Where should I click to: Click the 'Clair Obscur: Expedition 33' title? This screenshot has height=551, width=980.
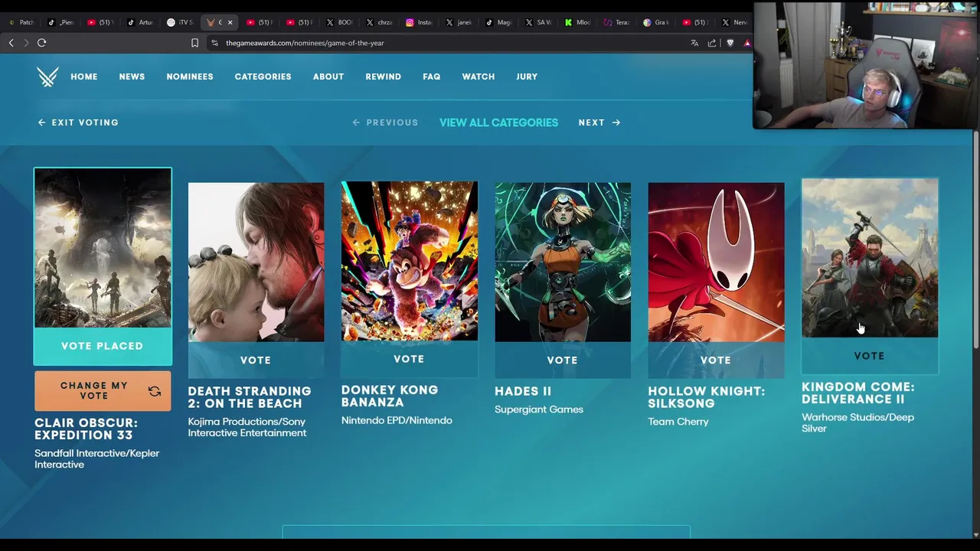86,429
